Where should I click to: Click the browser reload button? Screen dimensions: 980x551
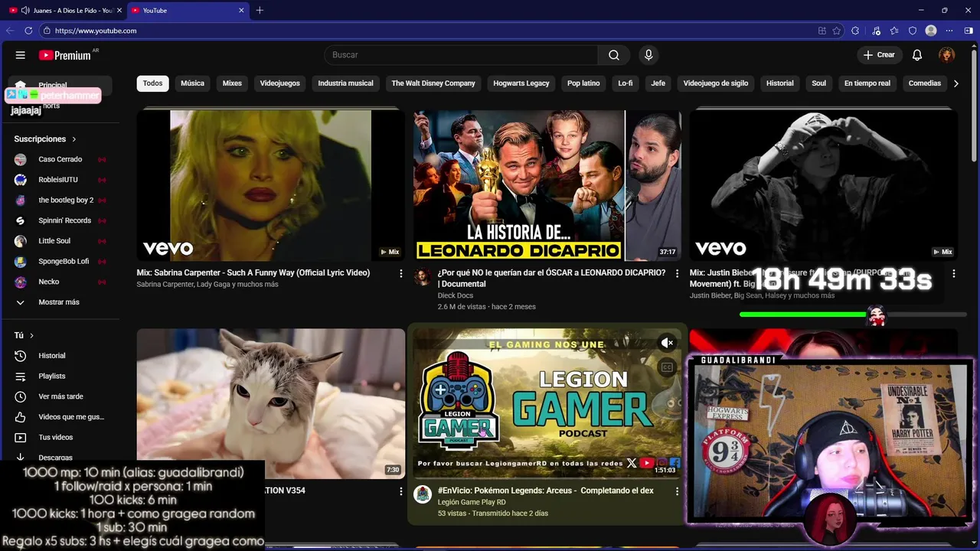tap(28, 31)
